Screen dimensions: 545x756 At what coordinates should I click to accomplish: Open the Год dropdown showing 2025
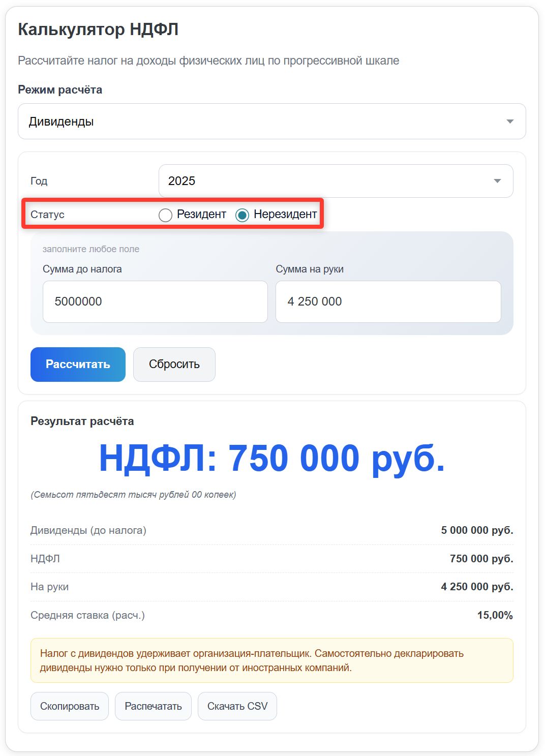click(336, 181)
